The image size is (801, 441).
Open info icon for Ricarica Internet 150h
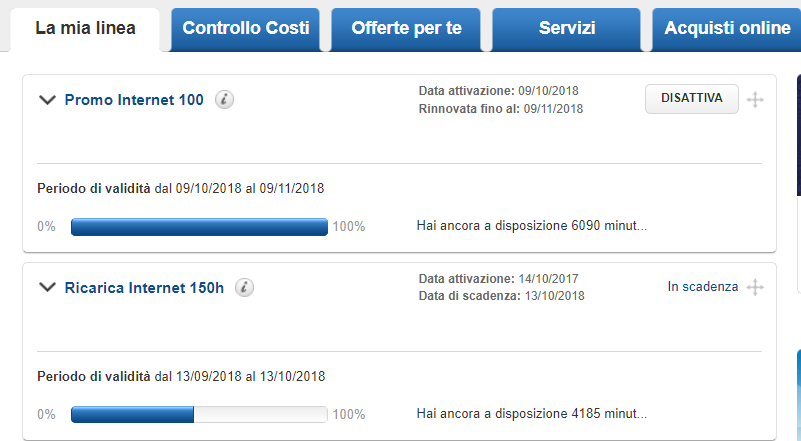(x=244, y=288)
